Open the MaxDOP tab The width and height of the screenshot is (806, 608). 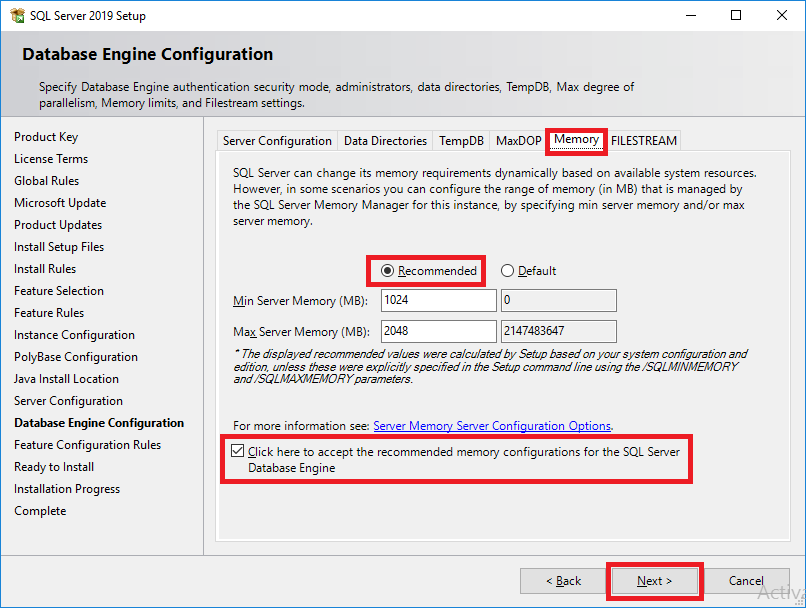[x=519, y=141]
